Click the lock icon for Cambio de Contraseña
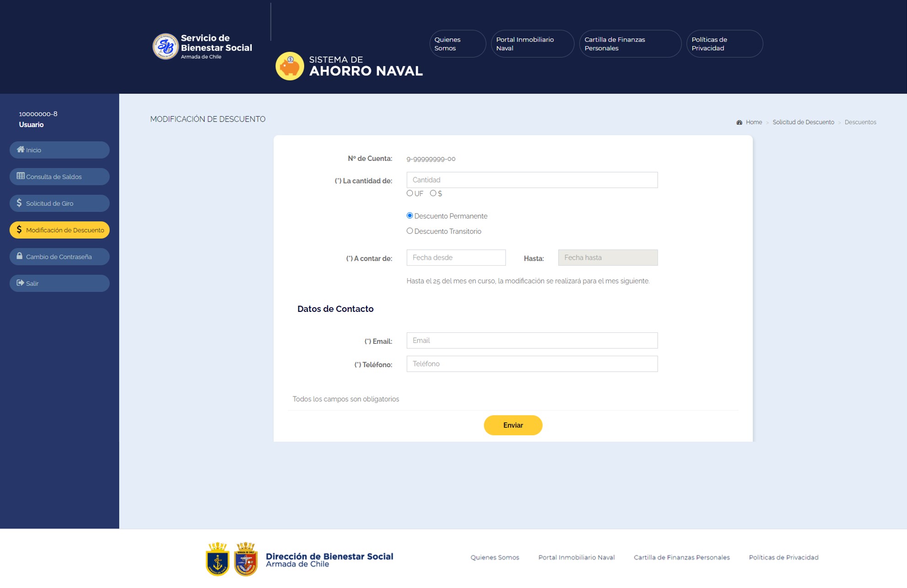 20,256
